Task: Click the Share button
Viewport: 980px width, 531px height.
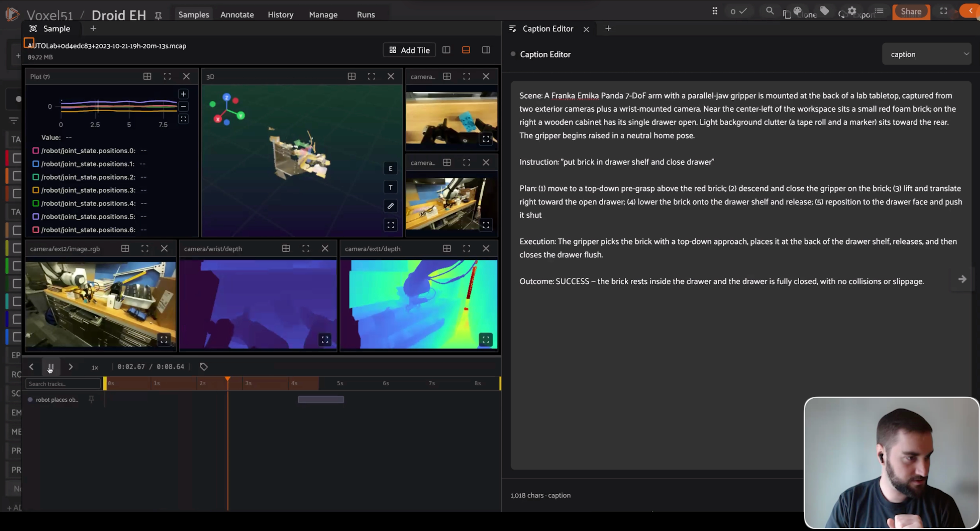Action: tap(911, 11)
